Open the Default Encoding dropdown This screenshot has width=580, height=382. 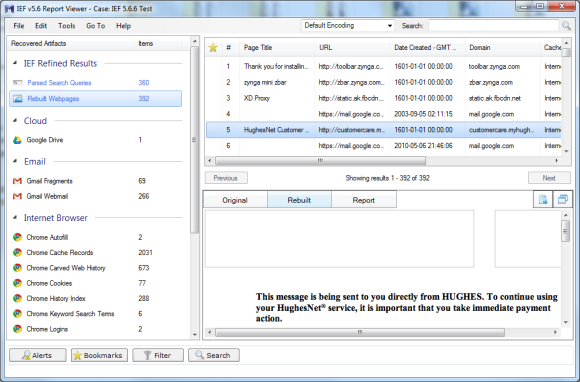coord(348,26)
